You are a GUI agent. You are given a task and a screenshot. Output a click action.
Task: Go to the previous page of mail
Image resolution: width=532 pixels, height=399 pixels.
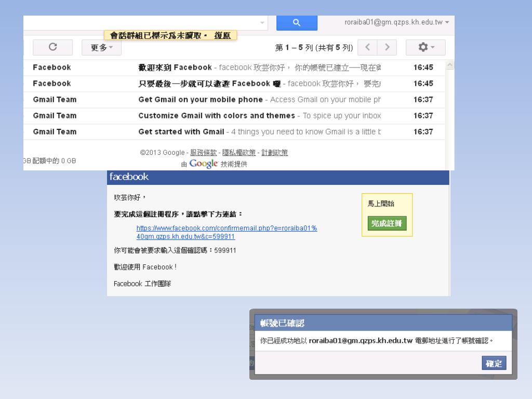(x=367, y=47)
